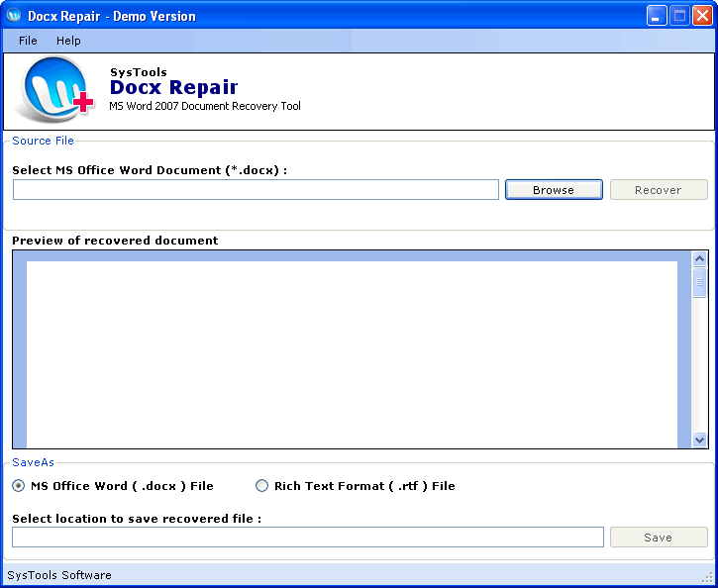Focus the source .docx file path field
Image resolution: width=718 pixels, height=588 pixels.
click(256, 190)
